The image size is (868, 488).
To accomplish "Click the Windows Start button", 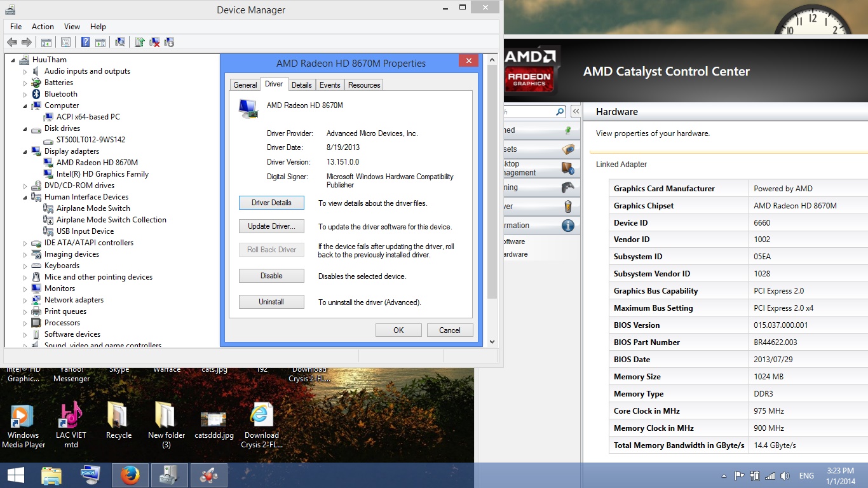I will tap(15, 475).
